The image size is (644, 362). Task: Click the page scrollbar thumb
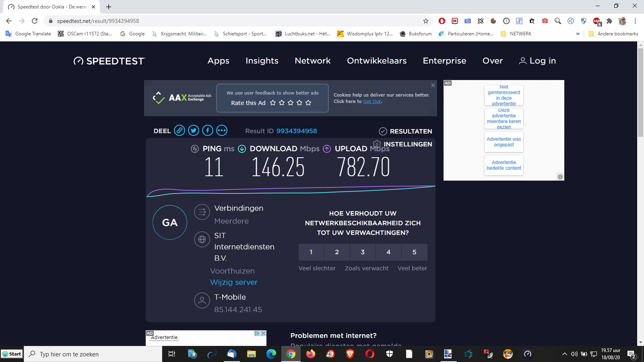(x=640, y=93)
